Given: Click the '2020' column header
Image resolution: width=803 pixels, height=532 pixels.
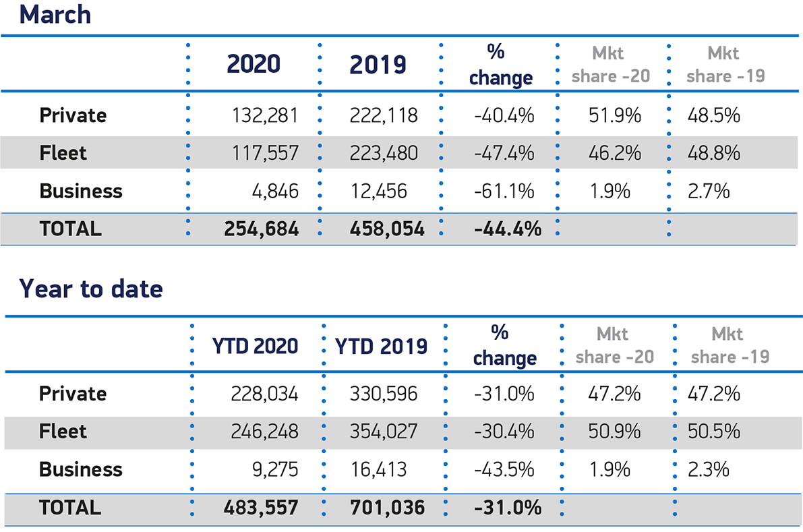Looking at the screenshot, I should (254, 64).
